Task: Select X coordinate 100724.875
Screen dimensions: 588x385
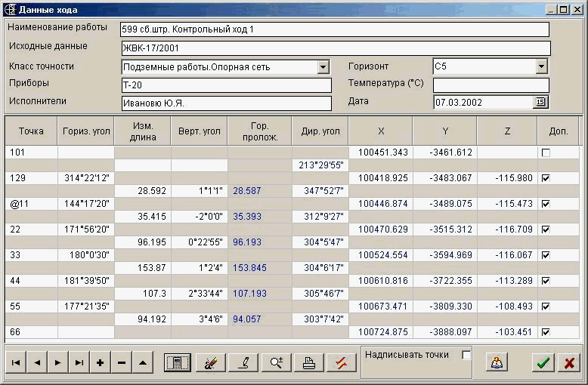Action: (x=381, y=332)
